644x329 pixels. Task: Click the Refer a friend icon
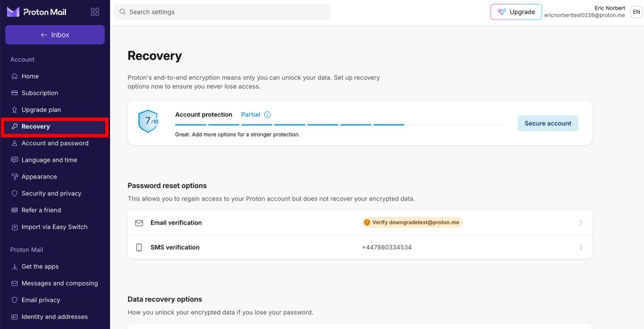[14, 210]
